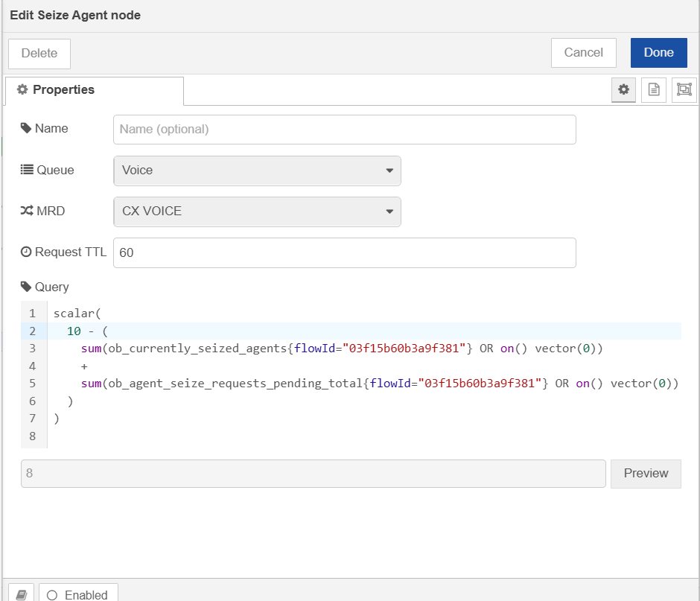Click the Cancel button

584,53
